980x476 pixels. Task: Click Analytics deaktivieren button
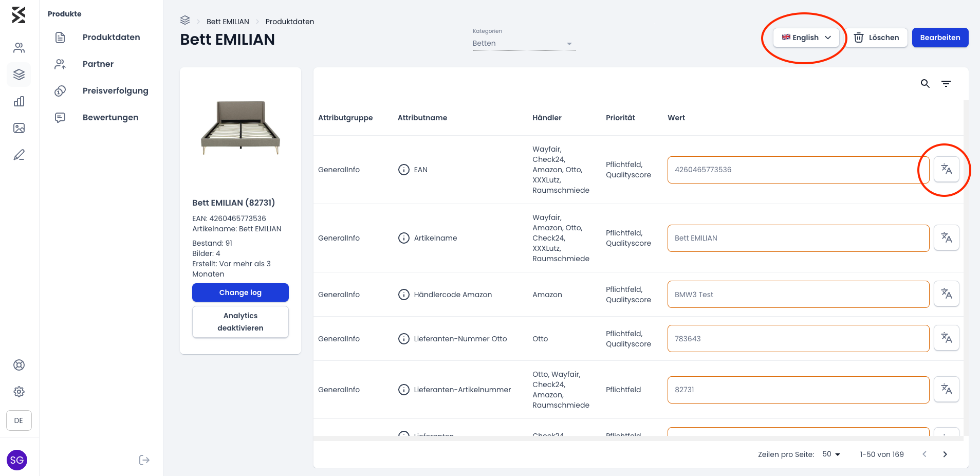(241, 322)
